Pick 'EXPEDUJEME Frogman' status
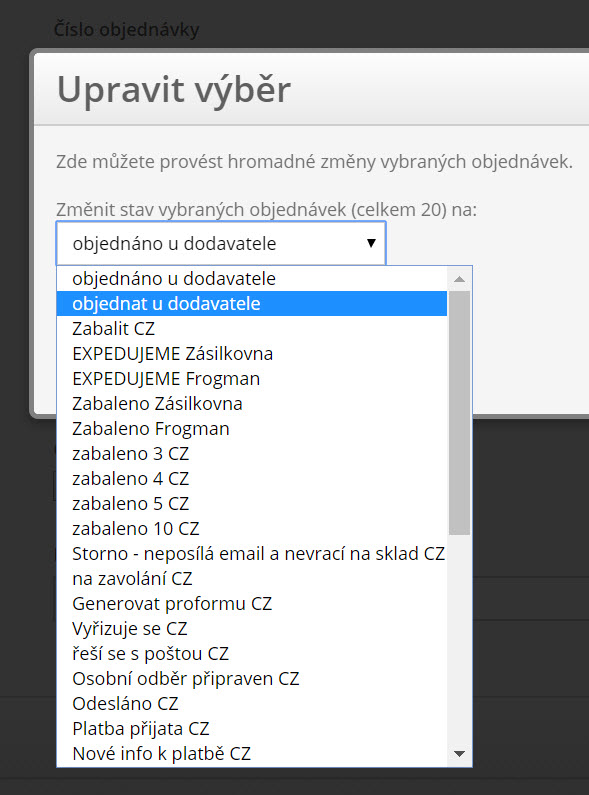 (252, 379)
